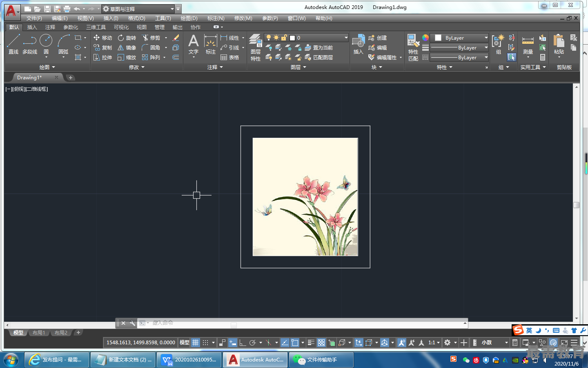Switch to the 参数化 ribbon tab
This screenshot has height=368, width=588.
[x=71, y=27]
